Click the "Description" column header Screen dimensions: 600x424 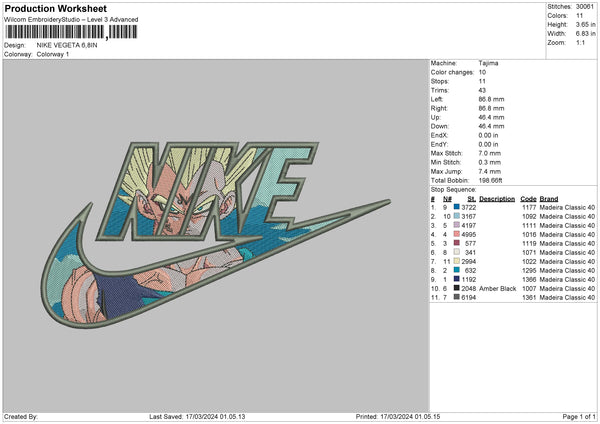(x=497, y=199)
